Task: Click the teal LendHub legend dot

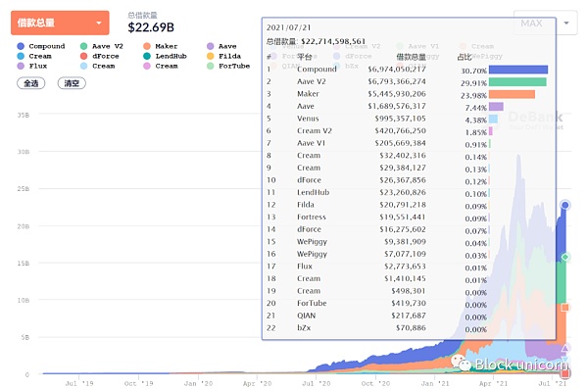Action: [147, 56]
